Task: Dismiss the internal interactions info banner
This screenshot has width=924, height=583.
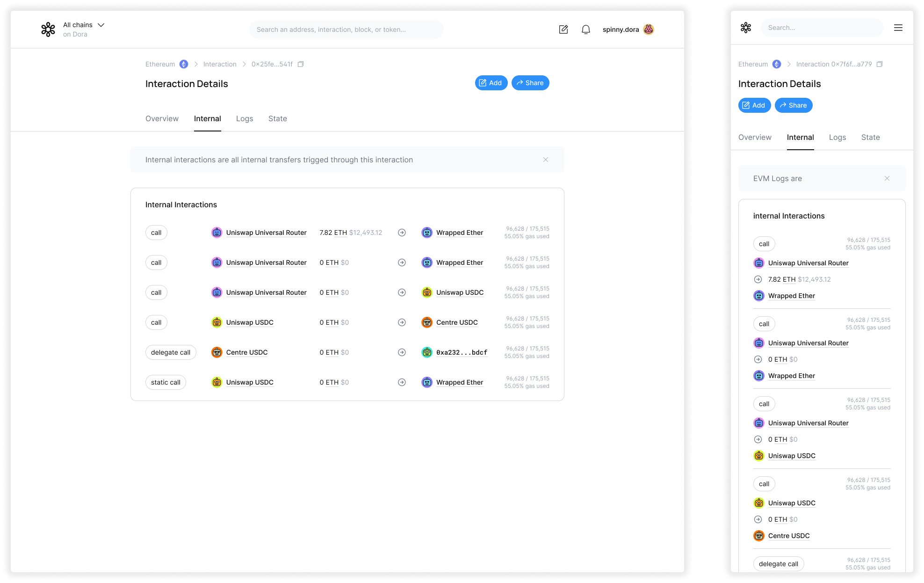Action: pyautogui.click(x=545, y=160)
